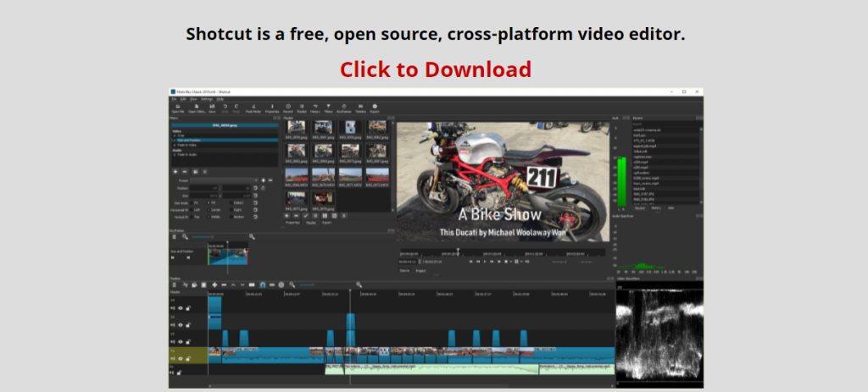This screenshot has width=868, height=392.
Task: Select the Distort size mode radio button
Action: pos(231,203)
